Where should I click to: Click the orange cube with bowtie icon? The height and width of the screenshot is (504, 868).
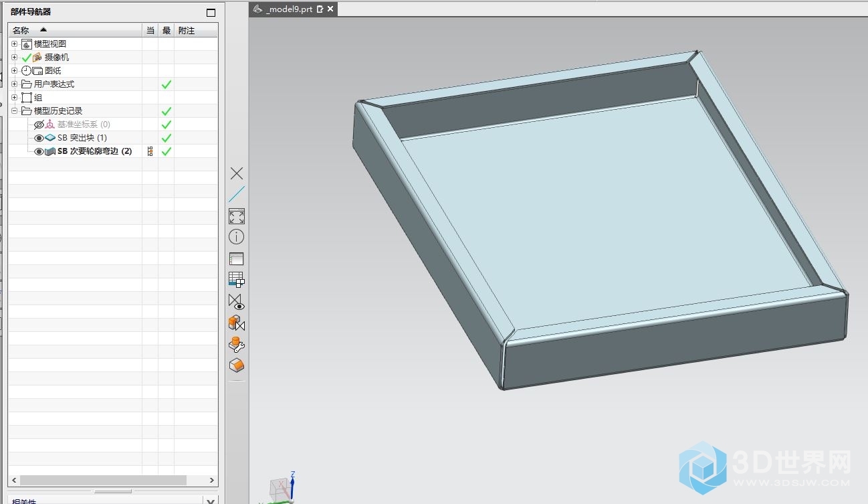click(237, 323)
